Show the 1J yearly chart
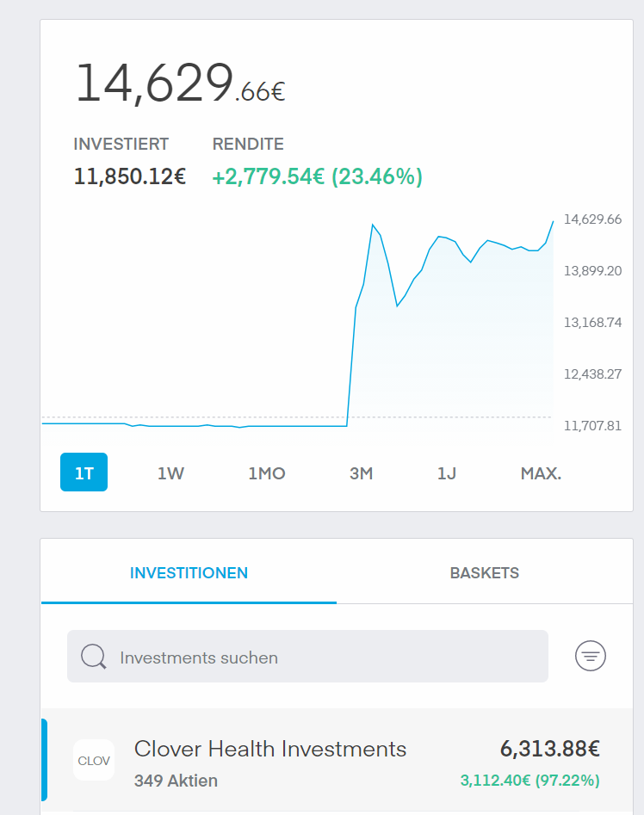This screenshot has width=644, height=815. (x=447, y=473)
